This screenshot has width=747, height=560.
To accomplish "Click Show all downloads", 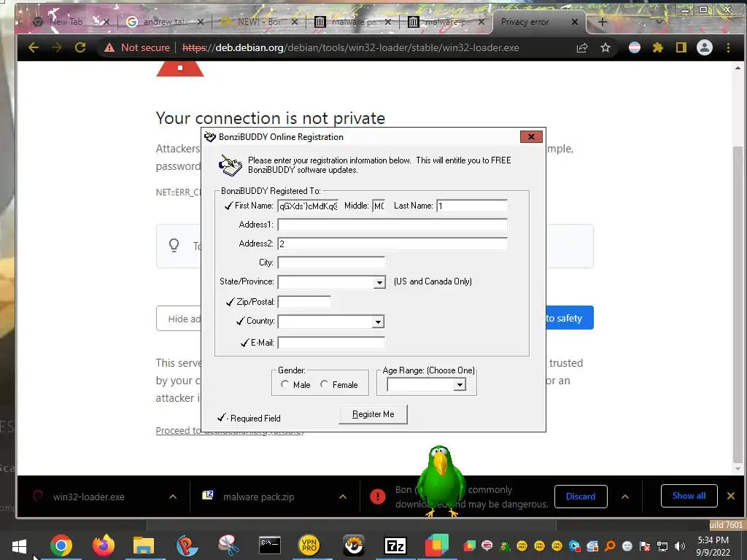I will coord(689,496).
